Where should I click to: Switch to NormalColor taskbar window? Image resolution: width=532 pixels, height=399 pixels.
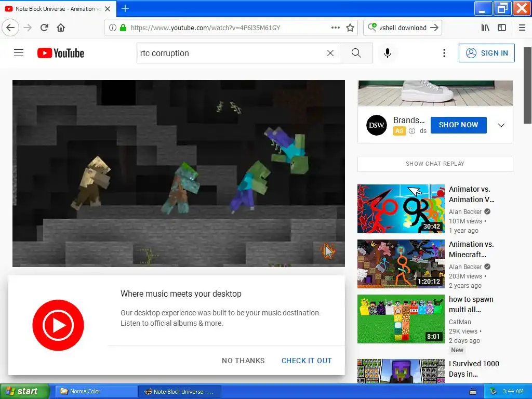point(96,391)
